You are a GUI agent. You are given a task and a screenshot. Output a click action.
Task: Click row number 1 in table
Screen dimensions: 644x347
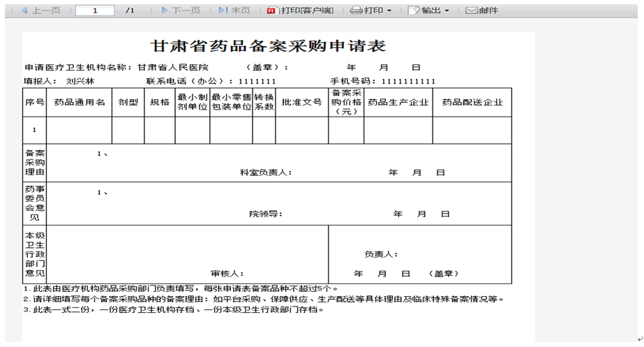(x=34, y=130)
